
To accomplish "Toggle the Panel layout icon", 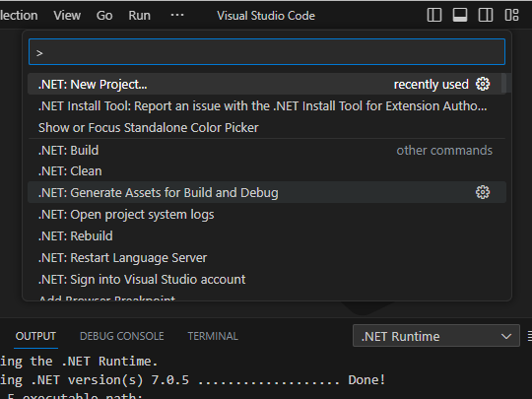I will pos(460,15).
